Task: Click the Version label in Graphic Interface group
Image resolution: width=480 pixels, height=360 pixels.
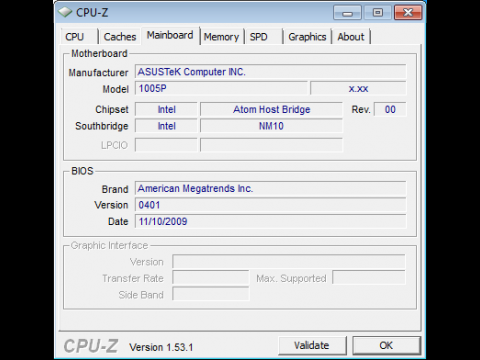Action: click(x=147, y=262)
